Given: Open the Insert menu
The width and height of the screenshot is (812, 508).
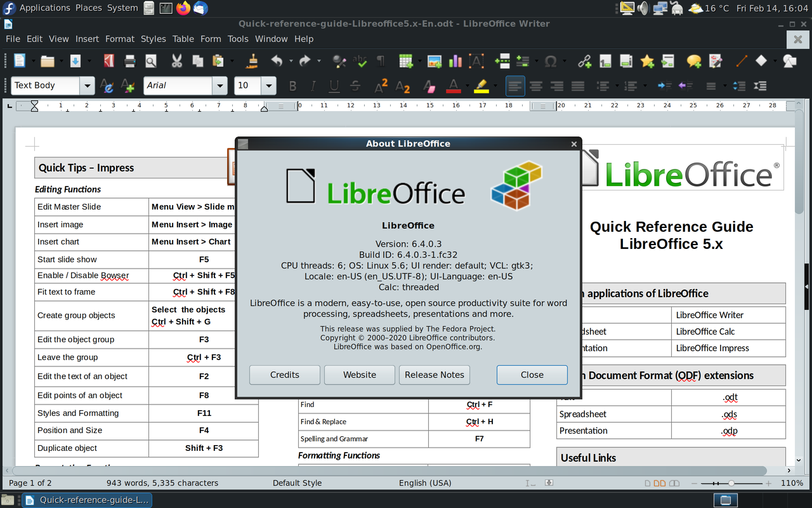Looking at the screenshot, I should [87, 39].
